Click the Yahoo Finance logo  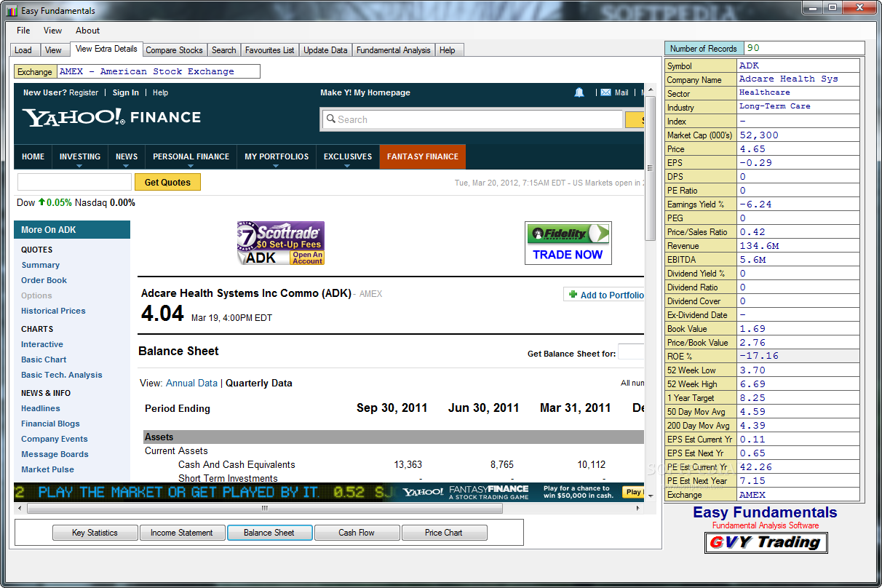(111, 117)
